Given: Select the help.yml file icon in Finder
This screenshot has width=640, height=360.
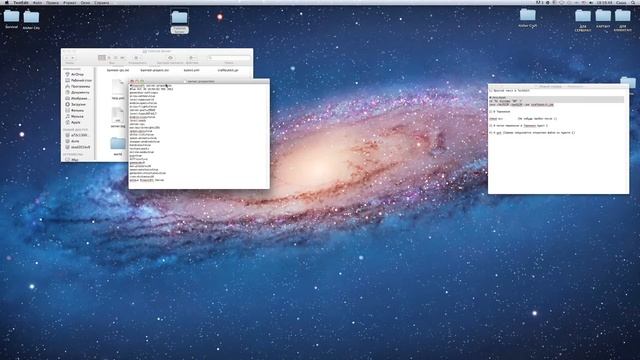Looking at the screenshot, I should click(118, 87).
